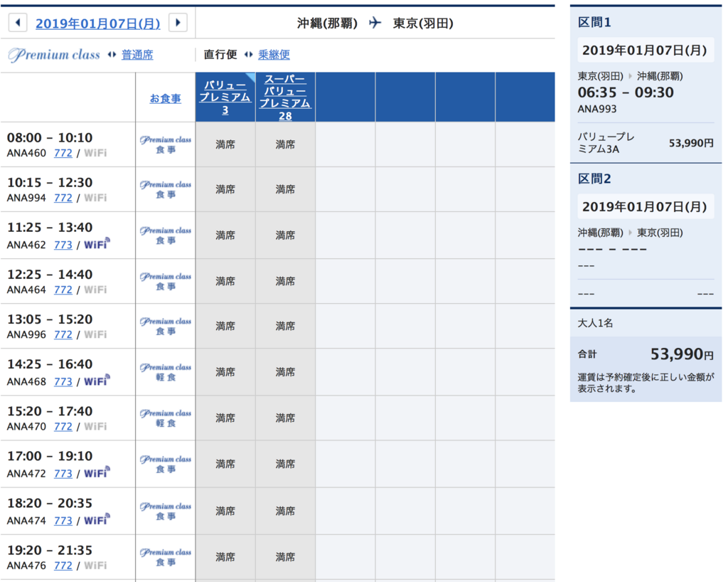Click WiFi icon for flight ANA474
This screenshot has height=582, width=728.
[97, 520]
